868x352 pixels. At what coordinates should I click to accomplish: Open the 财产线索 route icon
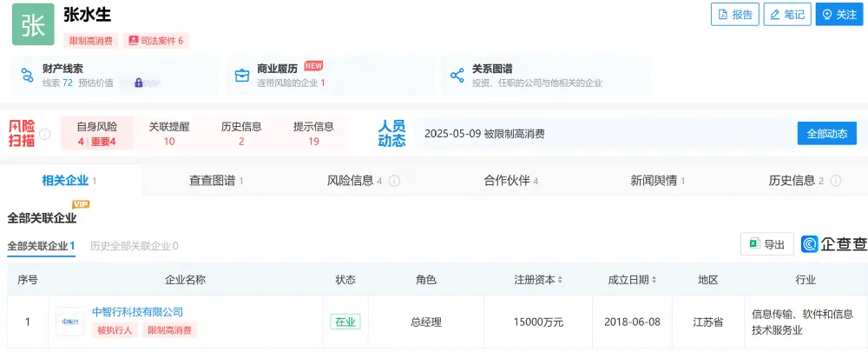(x=27, y=76)
